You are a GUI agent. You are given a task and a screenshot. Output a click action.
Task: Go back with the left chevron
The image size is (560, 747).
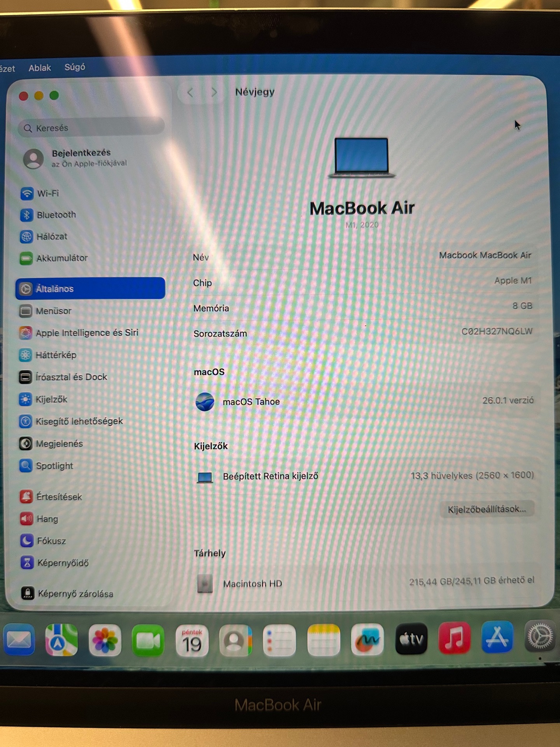[190, 93]
